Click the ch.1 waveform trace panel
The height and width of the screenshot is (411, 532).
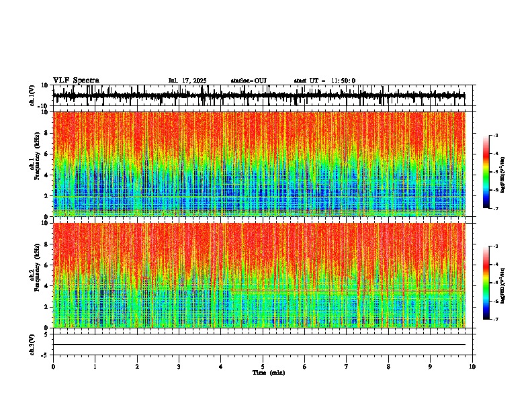[263, 95]
